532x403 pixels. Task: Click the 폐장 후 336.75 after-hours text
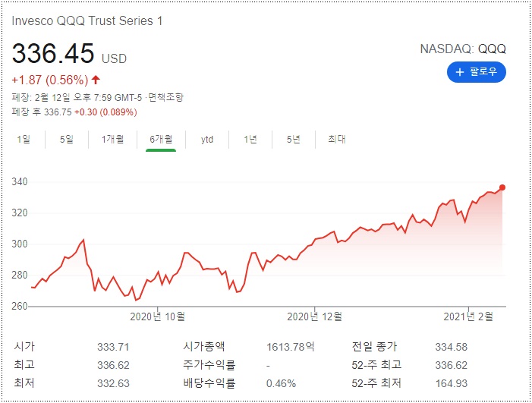pyautogui.click(x=42, y=112)
